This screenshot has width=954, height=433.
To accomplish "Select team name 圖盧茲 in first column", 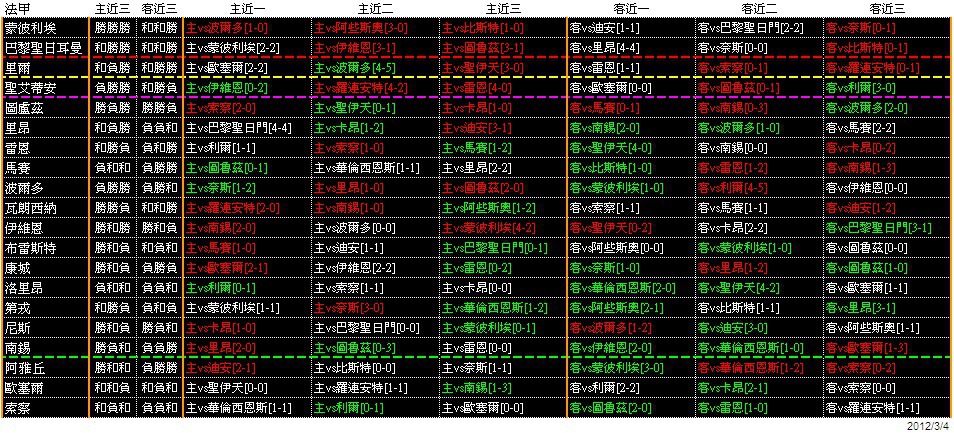I will click(22, 108).
